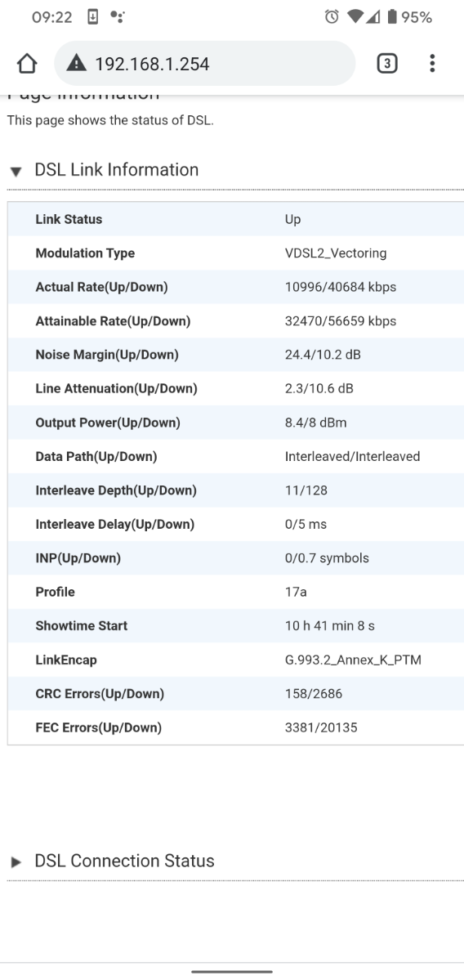Select the Link Status row
The image size is (464, 980).
coord(236,219)
